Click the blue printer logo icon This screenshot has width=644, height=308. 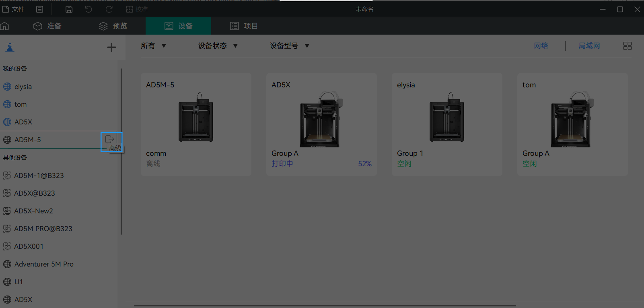point(10,47)
